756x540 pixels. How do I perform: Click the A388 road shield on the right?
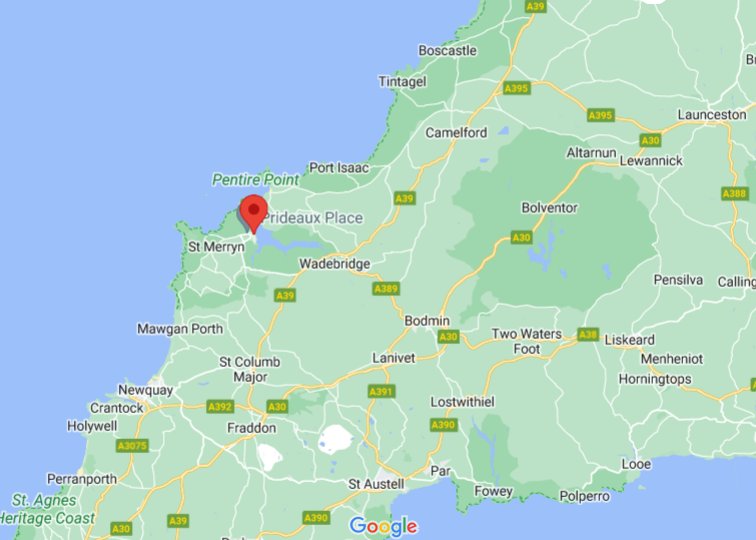pyautogui.click(x=735, y=194)
